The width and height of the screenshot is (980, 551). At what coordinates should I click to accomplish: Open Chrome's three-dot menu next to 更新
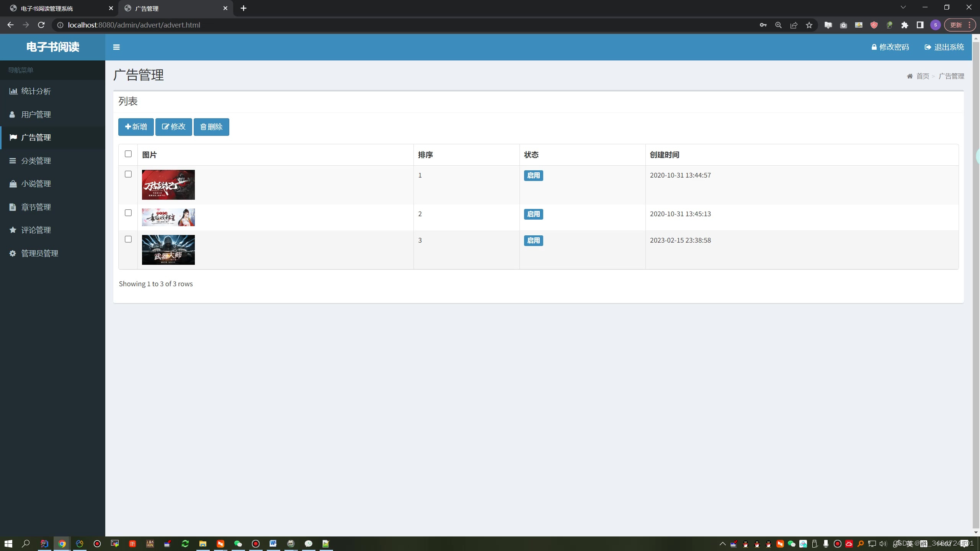[x=969, y=25]
